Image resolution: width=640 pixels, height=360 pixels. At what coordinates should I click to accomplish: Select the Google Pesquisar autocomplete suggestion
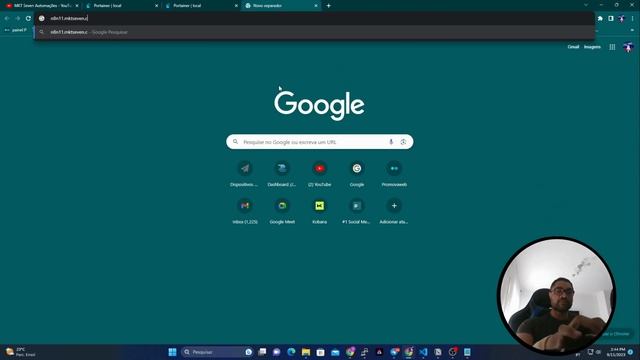pos(314,32)
